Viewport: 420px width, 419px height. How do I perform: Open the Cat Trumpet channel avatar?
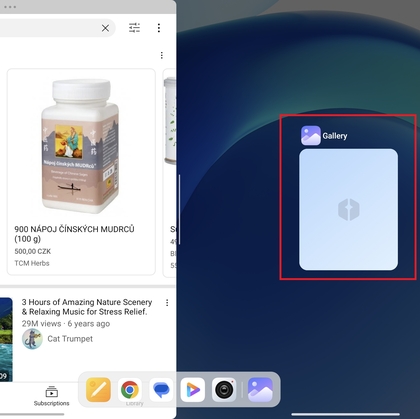click(x=32, y=339)
